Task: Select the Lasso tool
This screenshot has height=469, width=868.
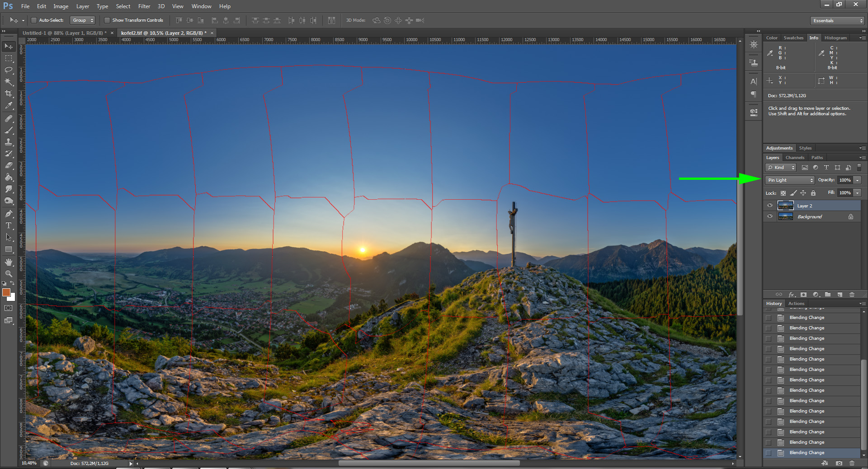Action: point(9,70)
